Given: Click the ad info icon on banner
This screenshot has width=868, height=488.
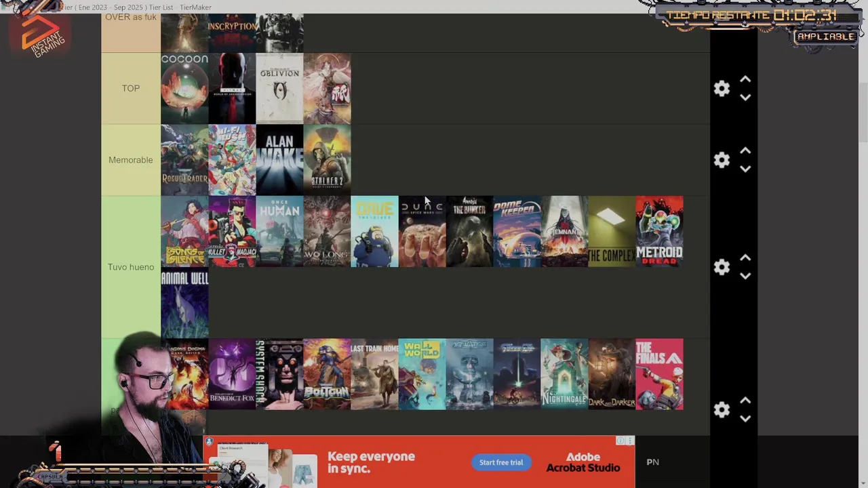Looking at the screenshot, I should [620, 441].
